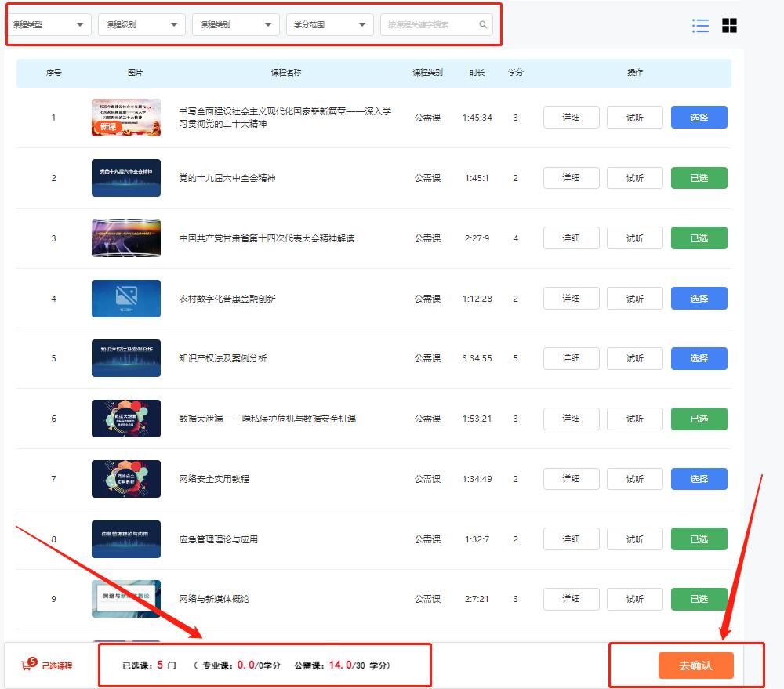The height and width of the screenshot is (689, 784).
Task: Select the 知识产权法及案例分析 course
Action: (x=699, y=358)
